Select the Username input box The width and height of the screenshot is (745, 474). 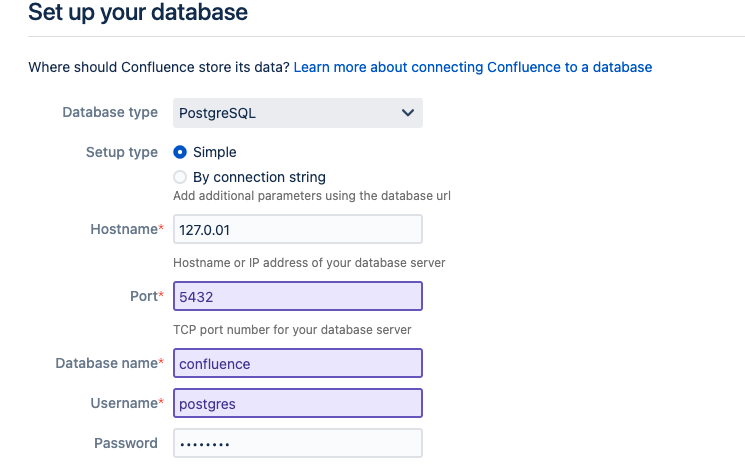[x=297, y=403]
